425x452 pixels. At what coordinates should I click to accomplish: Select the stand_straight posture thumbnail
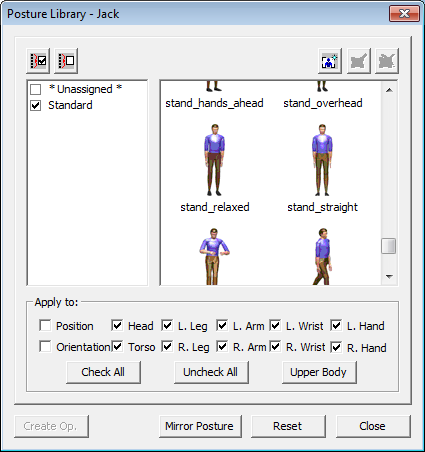tap(322, 160)
